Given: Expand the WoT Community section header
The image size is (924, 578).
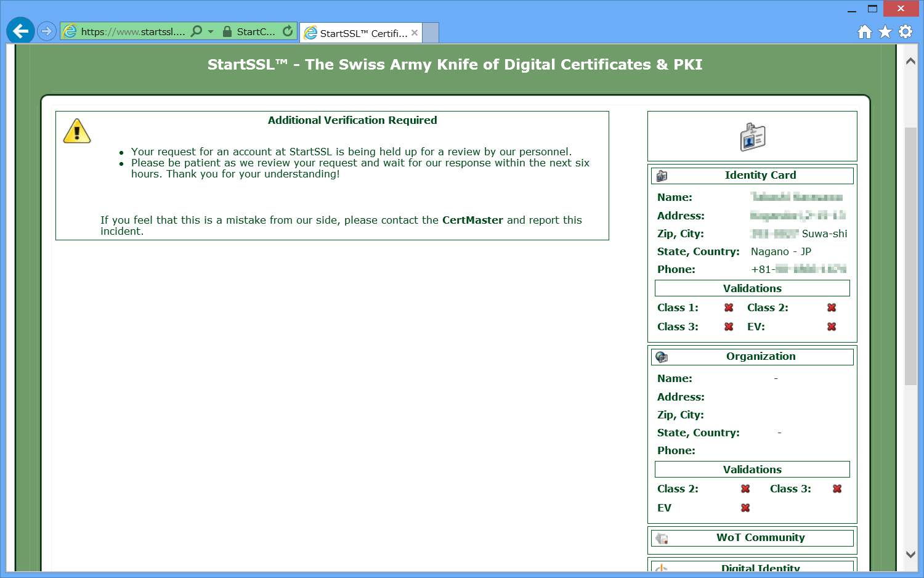Looking at the screenshot, I should pyautogui.click(x=760, y=537).
